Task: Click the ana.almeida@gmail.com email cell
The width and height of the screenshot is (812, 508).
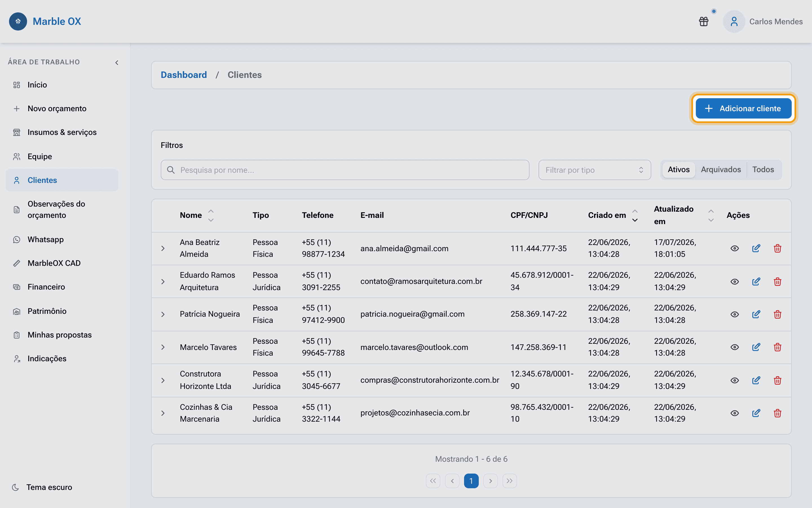Action: (404, 249)
